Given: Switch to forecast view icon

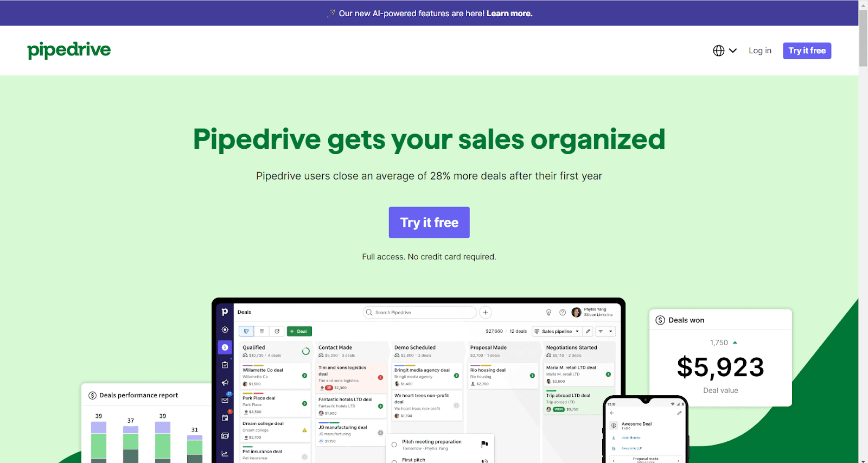Looking at the screenshot, I should [x=277, y=331].
